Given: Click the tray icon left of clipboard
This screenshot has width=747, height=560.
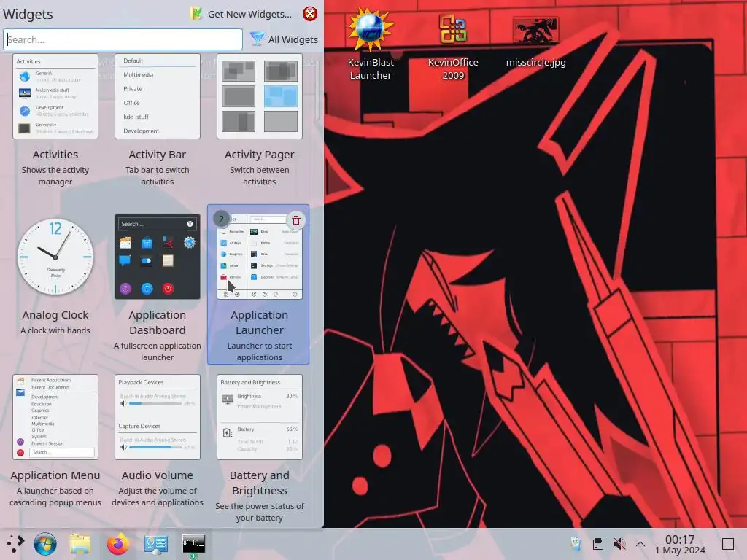Looking at the screenshot, I should (x=576, y=544).
